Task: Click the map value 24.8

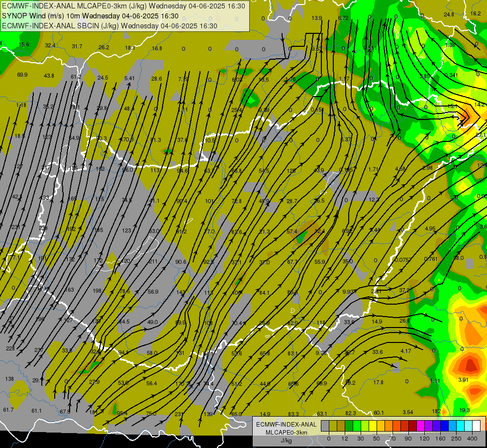Action: (449, 14)
